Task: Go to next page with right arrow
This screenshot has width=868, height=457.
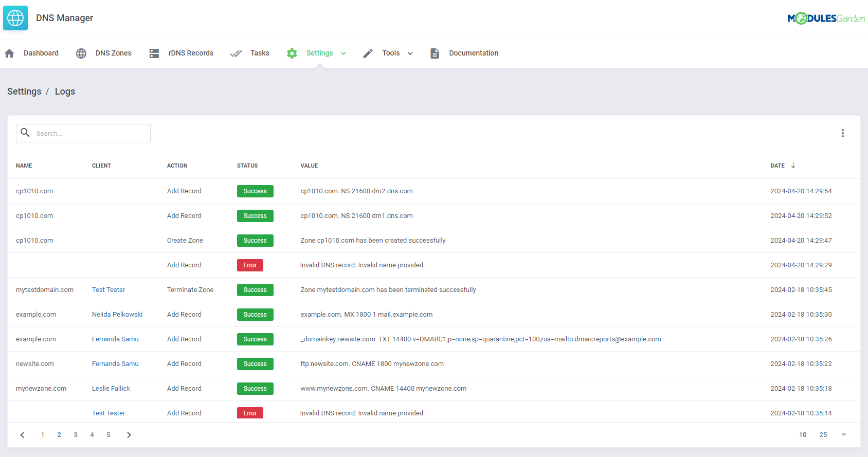Action: 129,435
